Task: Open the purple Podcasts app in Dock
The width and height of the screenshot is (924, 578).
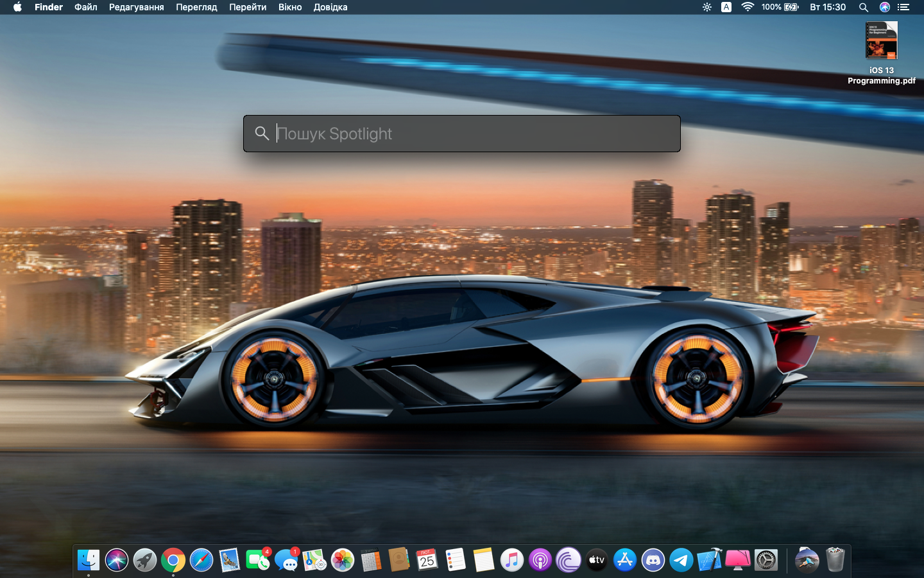Action: click(540, 560)
